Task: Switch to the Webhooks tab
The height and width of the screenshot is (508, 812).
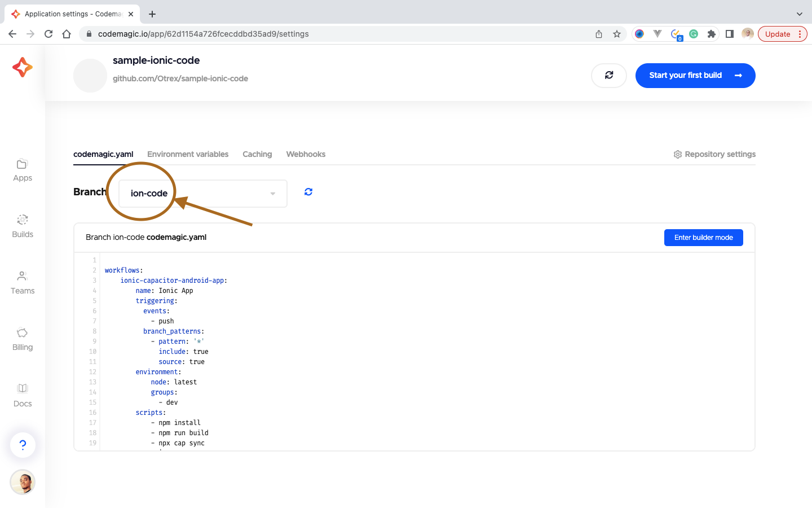Action: 306,154
